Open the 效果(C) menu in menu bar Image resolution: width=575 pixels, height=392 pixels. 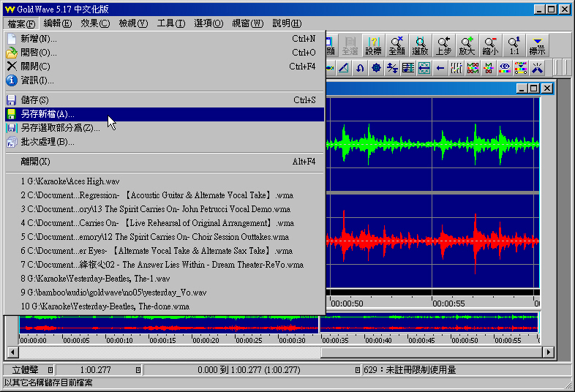pyautogui.click(x=95, y=23)
